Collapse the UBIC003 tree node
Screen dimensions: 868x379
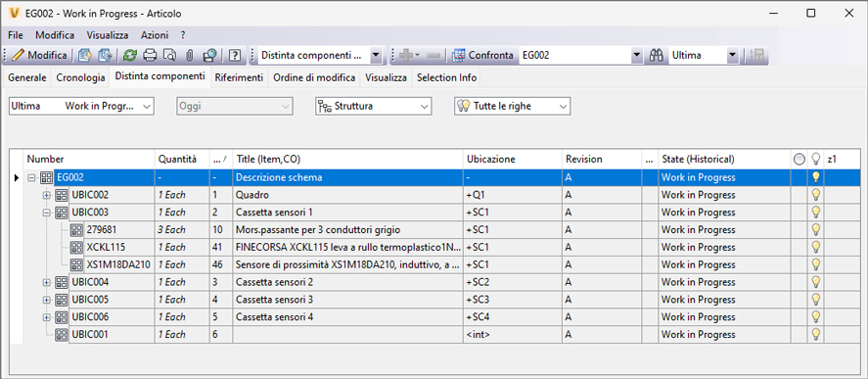click(47, 213)
